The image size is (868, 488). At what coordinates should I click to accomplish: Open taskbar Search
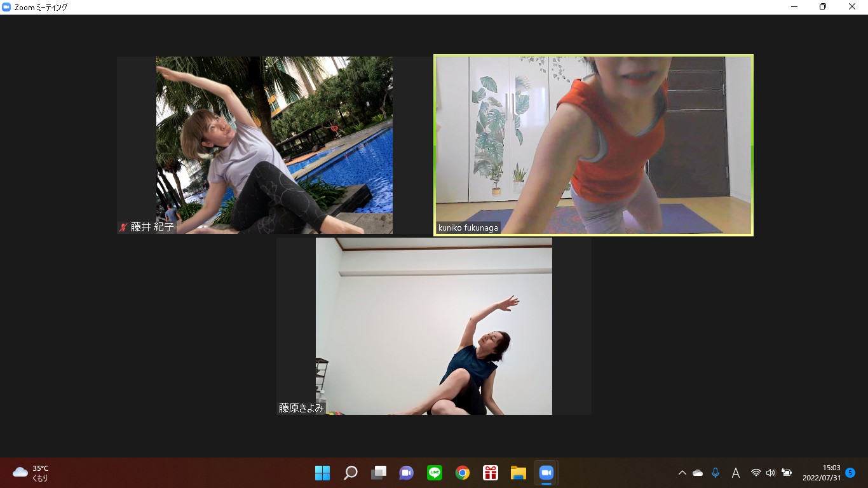point(351,473)
